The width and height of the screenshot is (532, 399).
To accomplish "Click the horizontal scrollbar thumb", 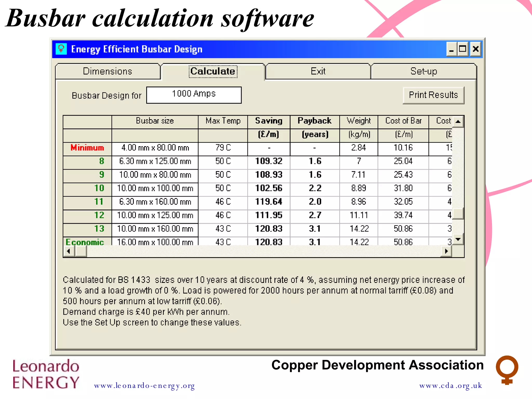I will click(x=81, y=251).
